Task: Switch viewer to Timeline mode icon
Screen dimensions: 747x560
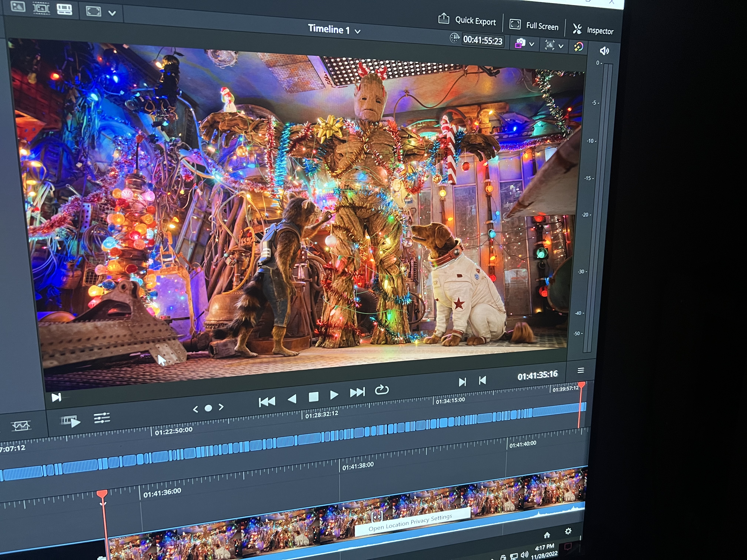Action: click(x=64, y=9)
